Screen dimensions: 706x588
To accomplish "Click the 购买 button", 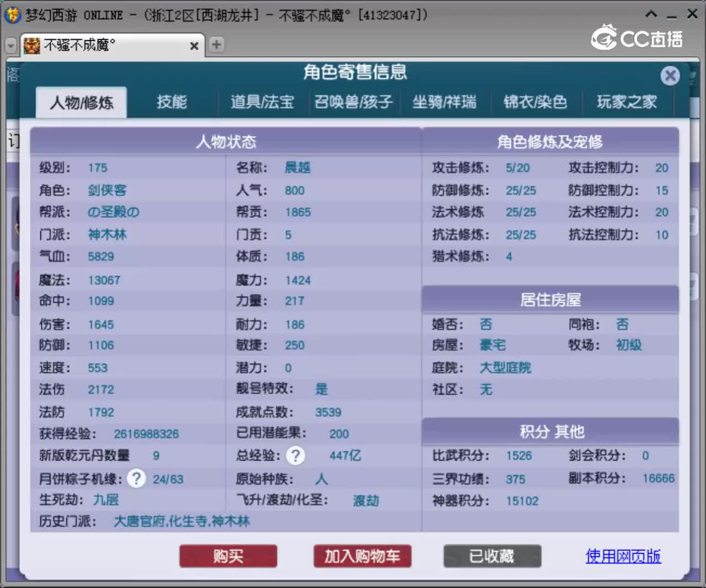I will (228, 556).
